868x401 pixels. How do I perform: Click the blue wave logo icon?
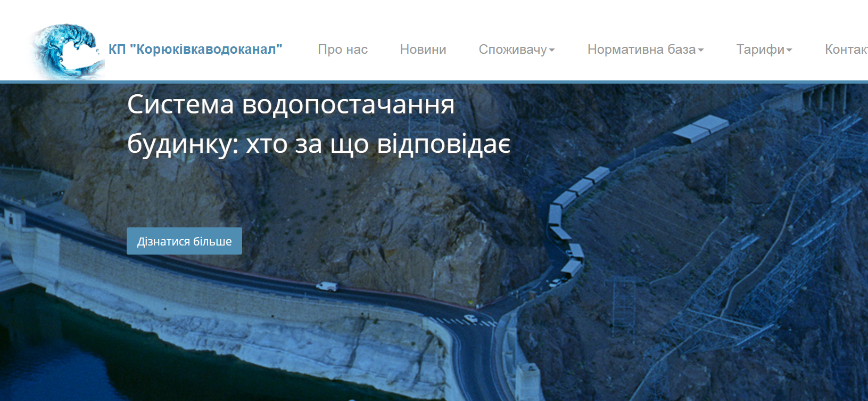(67, 52)
